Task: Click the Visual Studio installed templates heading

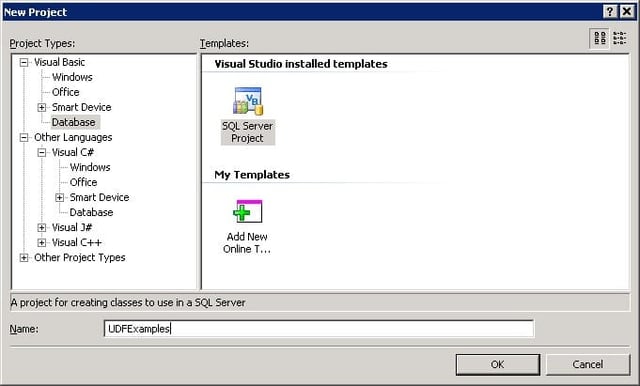Action: [x=301, y=64]
